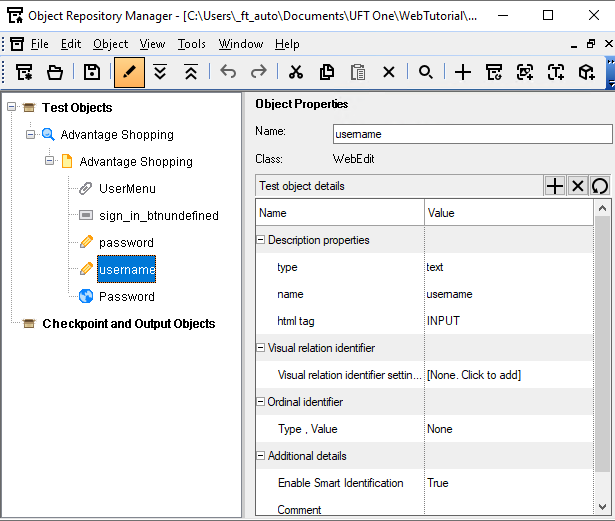This screenshot has width=615, height=521.
Task: Click the Update from Application icon
Action: (494, 72)
